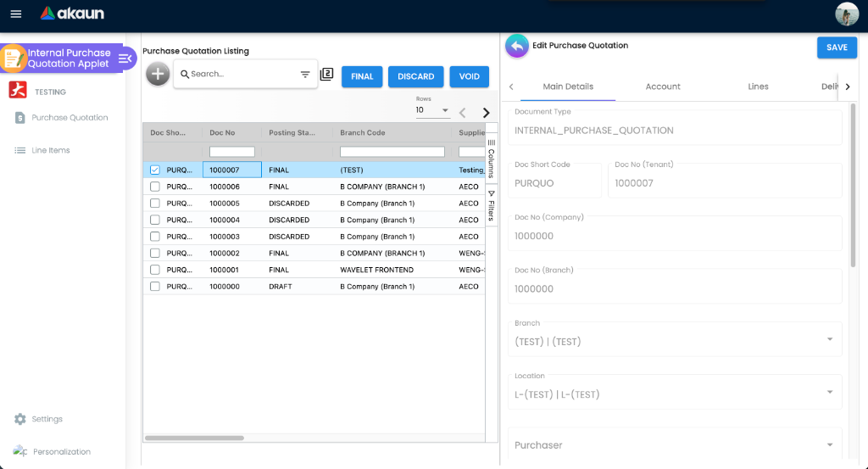Expand the Purchaser dropdown
Screen dimensions: 868x469
(830, 444)
